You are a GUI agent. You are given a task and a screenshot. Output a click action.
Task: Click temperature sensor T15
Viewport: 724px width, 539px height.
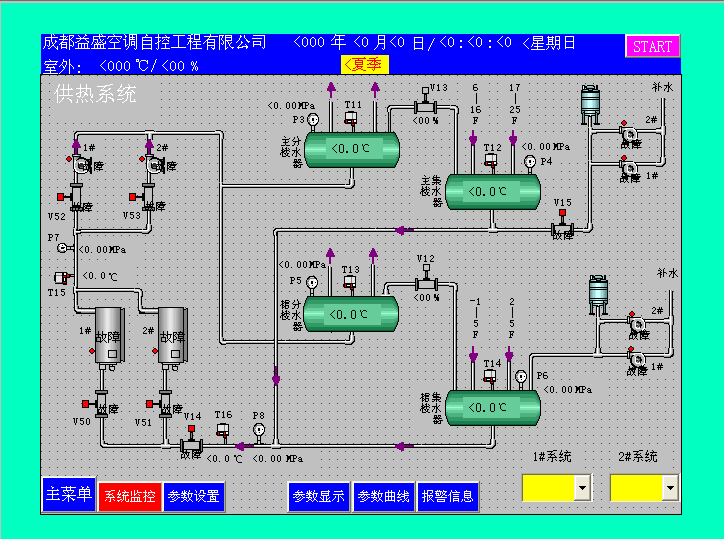(x=62, y=278)
